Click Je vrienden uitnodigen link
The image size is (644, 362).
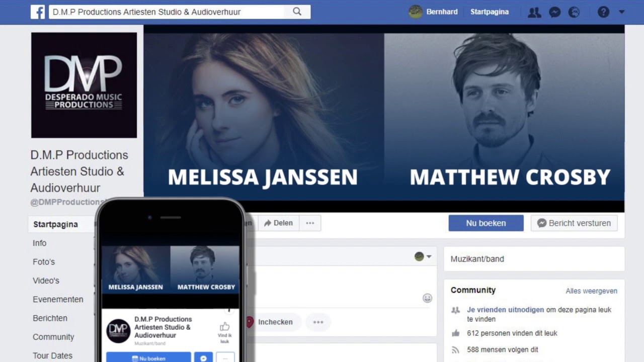coord(506,310)
